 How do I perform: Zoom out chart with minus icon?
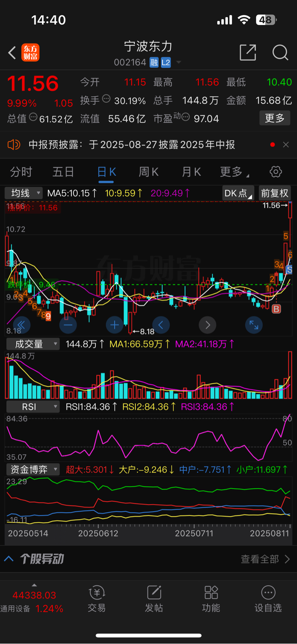(68, 325)
